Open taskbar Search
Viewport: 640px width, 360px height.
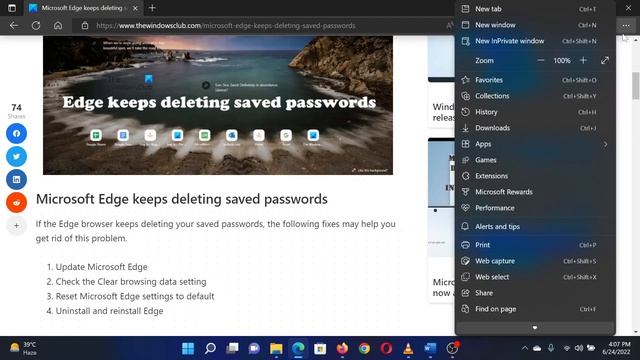[210, 348]
